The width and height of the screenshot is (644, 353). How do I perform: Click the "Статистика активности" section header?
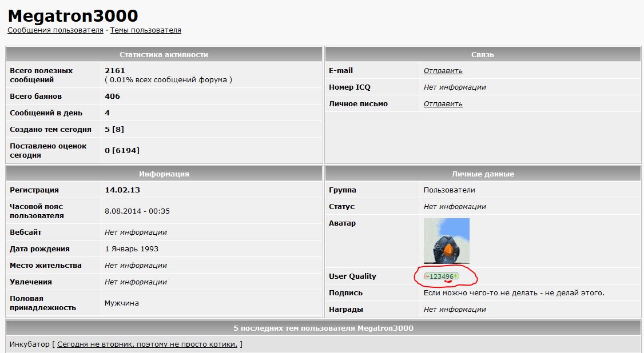164,54
